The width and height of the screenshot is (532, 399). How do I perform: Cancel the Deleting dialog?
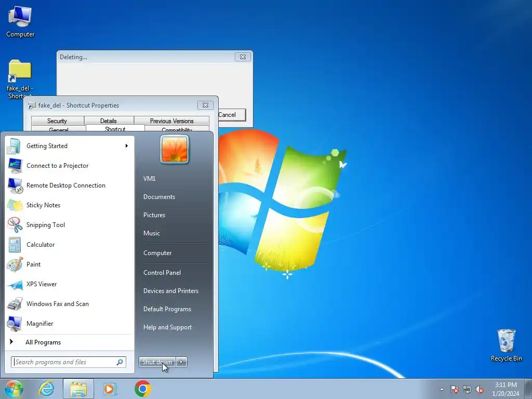[x=231, y=115]
